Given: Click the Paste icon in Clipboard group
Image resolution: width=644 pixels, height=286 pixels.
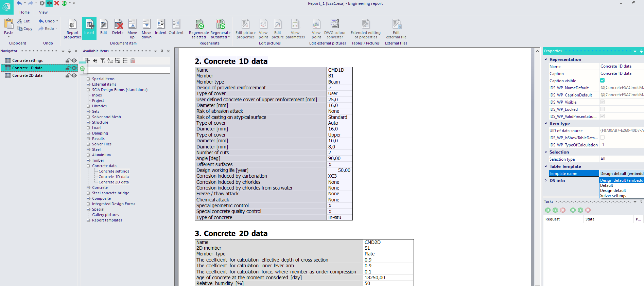Looking at the screenshot, I should 8,24.
